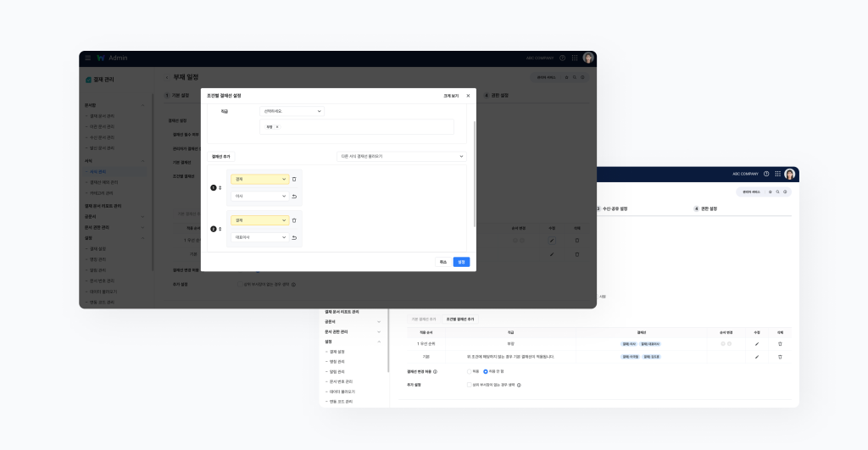Screen dimensions: 868x450
Task: Click 크게 보기 in the dialog header
Action: click(x=451, y=96)
